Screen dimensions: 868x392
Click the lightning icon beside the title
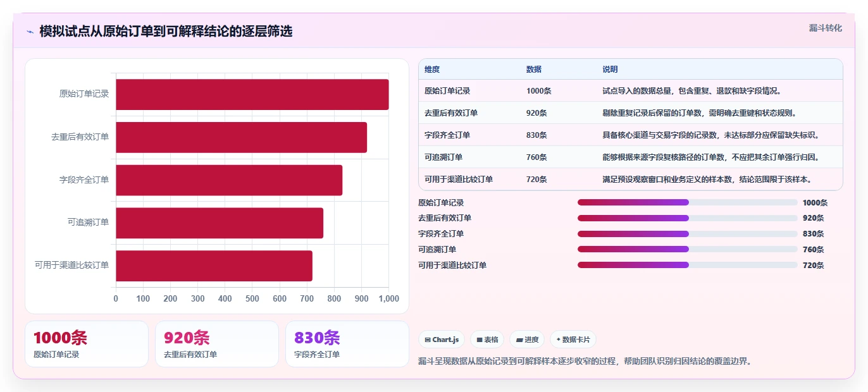[30, 32]
